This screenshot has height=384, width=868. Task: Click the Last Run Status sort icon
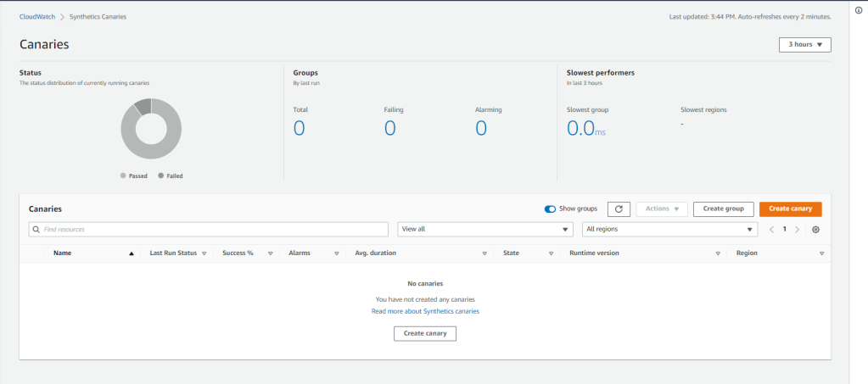click(x=204, y=253)
